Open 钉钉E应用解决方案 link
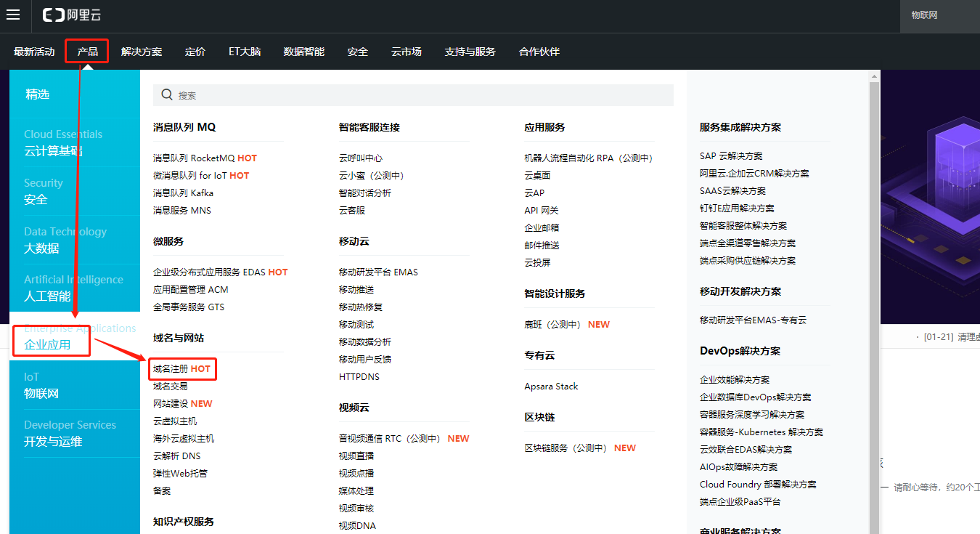This screenshot has width=980, height=534. (x=737, y=208)
